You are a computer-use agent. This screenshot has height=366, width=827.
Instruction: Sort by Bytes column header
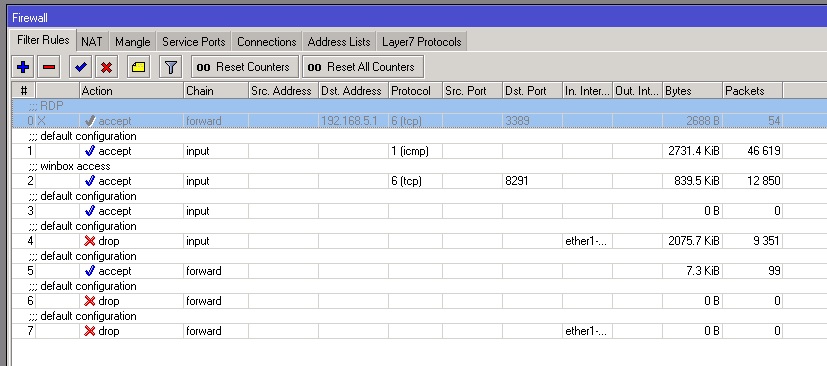[693, 91]
